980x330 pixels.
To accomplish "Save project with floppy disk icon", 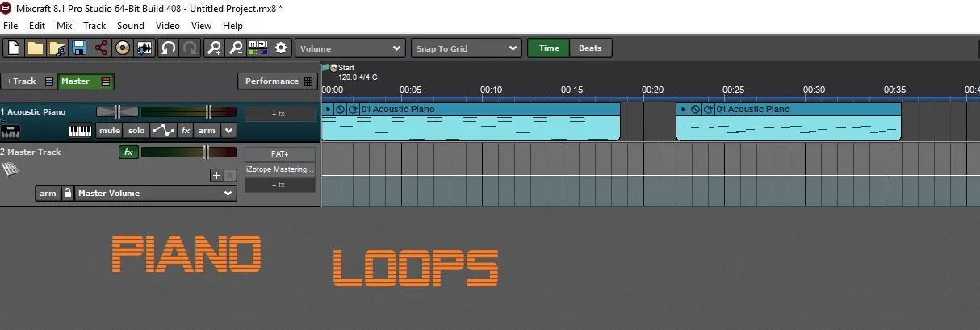I will point(79,48).
